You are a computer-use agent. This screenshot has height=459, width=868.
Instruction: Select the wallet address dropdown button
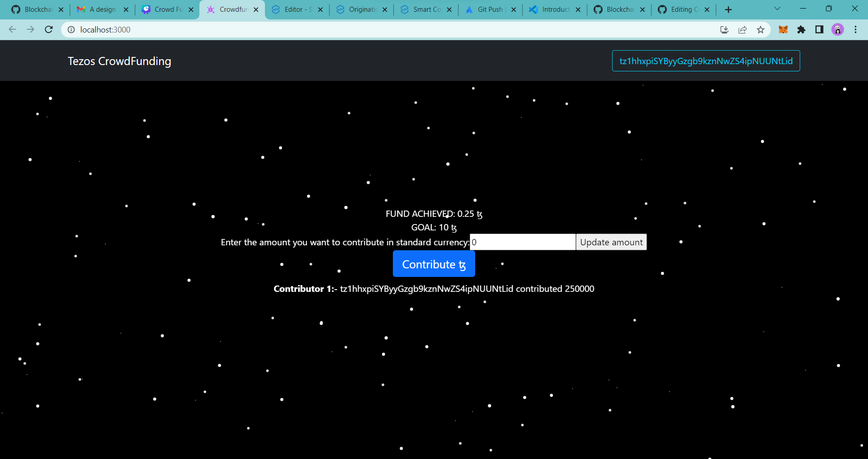[706, 61]
